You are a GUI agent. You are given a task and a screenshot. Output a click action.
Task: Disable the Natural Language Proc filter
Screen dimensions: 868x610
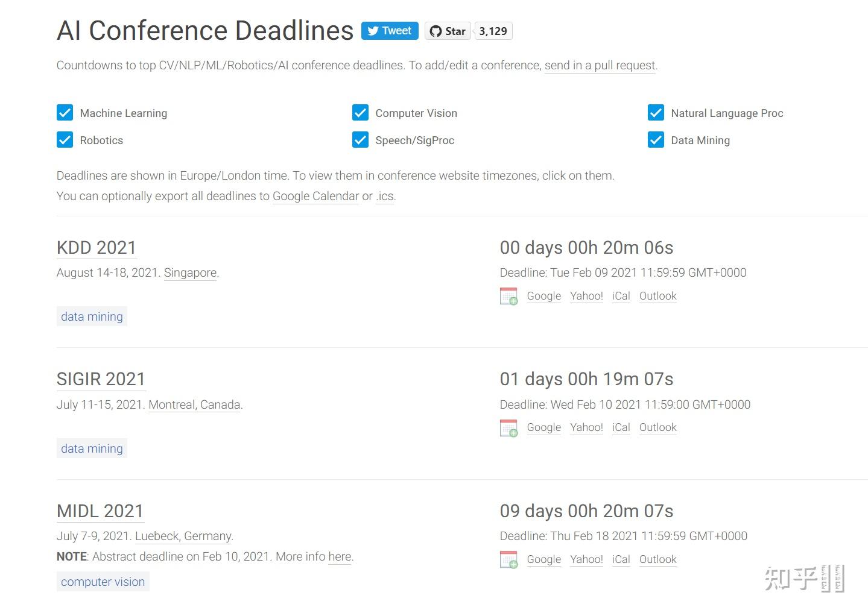656,113
